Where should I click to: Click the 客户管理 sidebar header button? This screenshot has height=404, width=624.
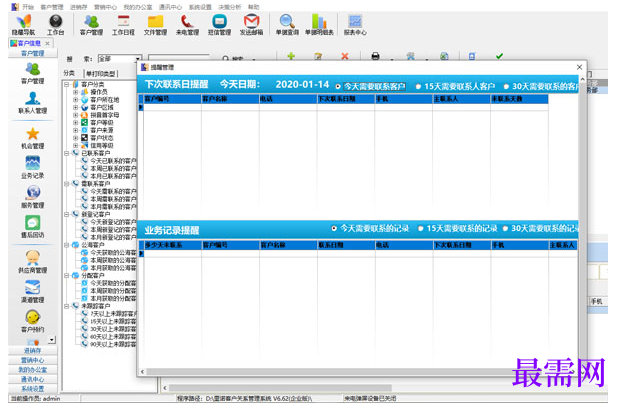pos(33,53)
